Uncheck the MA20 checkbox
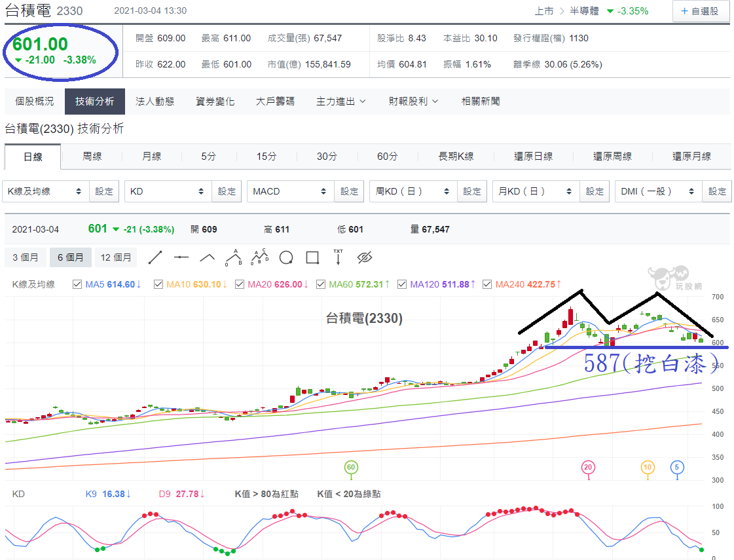The width and height of the screenshot is (734, 560). pos(240,284)
